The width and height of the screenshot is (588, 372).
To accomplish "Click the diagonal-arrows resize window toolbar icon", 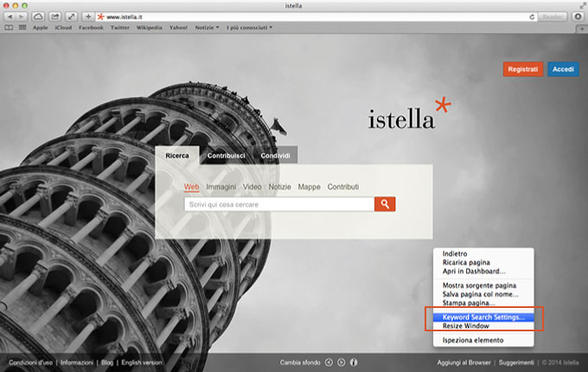I will tap(71, 16).
